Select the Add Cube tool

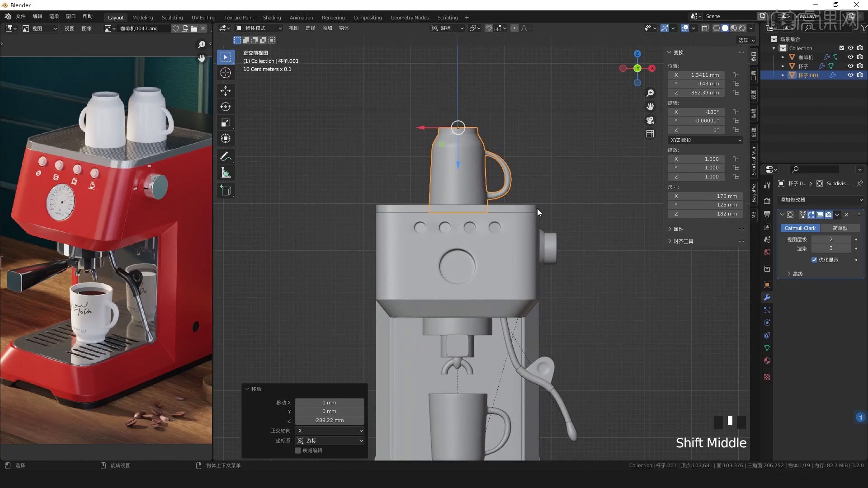pyautogui.click(x=226, y=190)
